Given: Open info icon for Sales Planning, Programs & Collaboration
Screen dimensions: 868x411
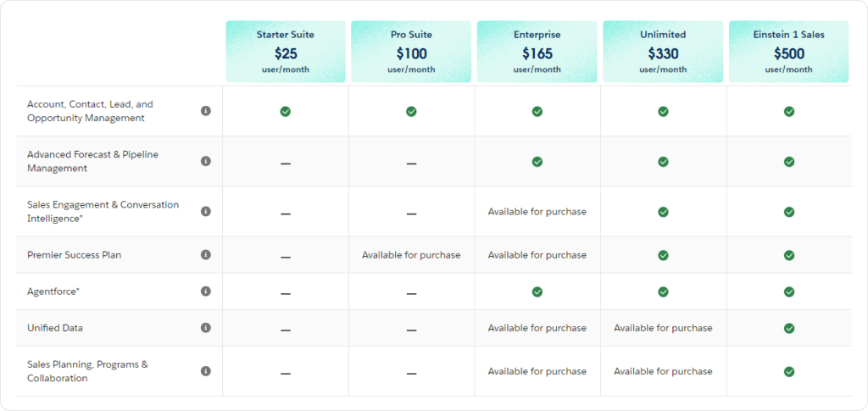Looking at the screenshot, I should [x=206, y=370].
